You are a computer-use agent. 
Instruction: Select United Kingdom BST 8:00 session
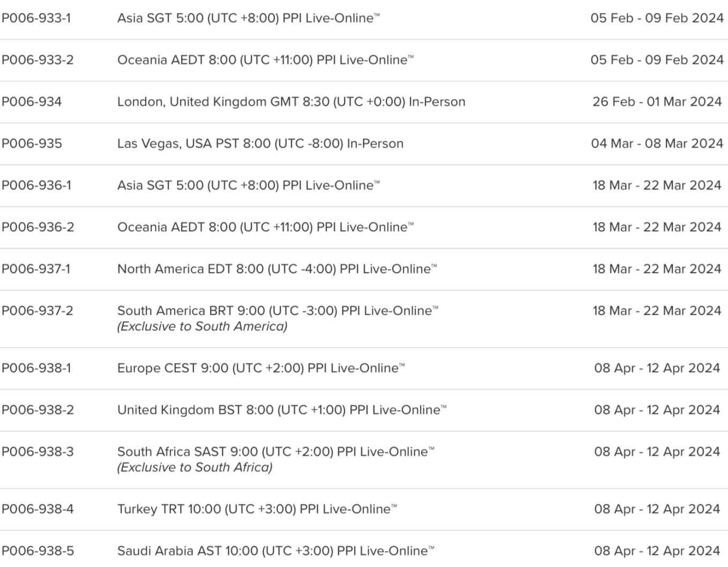point(282,410)
